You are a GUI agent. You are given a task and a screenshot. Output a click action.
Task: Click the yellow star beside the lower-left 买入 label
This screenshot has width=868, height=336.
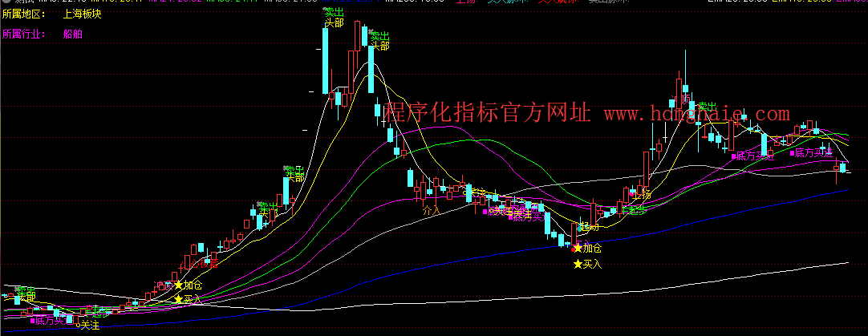[x=178, y=299]
